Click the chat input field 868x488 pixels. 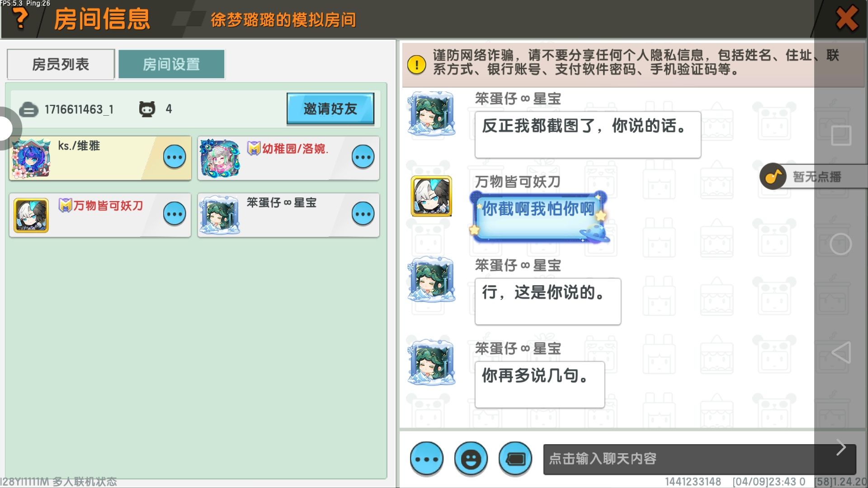699,459
